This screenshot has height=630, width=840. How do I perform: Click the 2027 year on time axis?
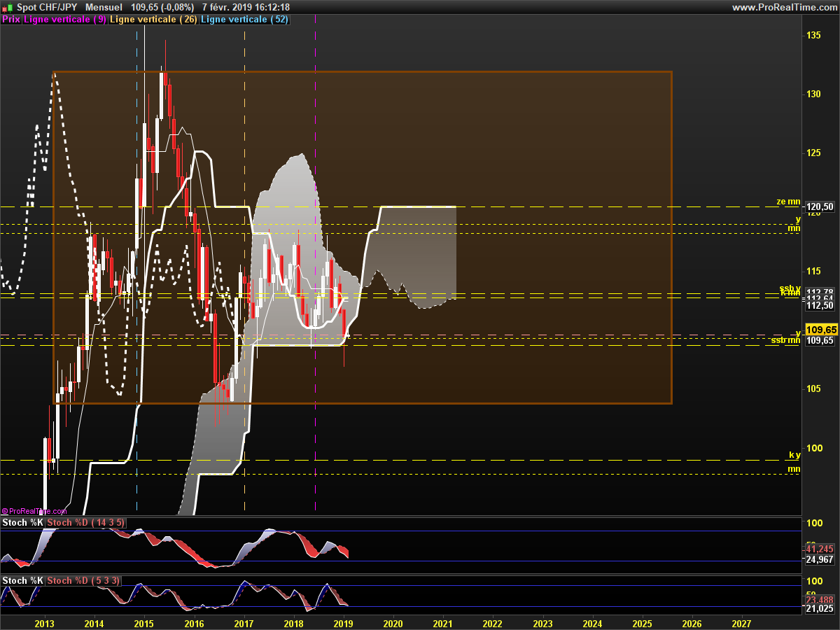741,622
